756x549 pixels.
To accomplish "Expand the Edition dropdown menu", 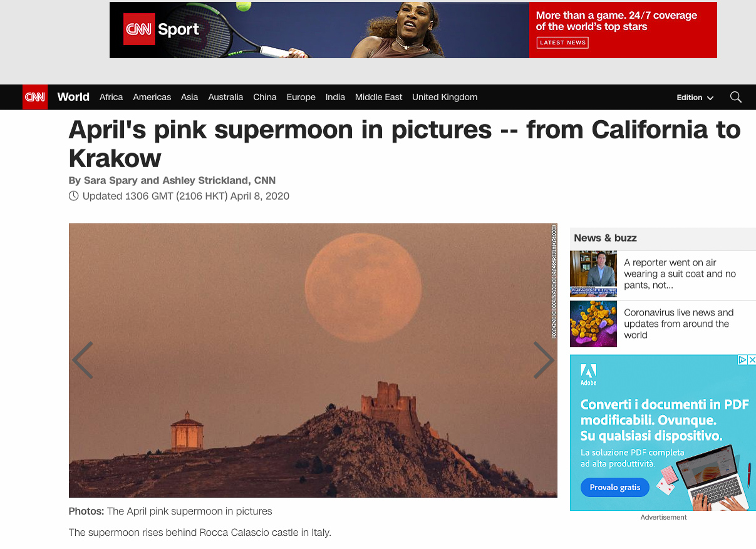I will (695, 98).
